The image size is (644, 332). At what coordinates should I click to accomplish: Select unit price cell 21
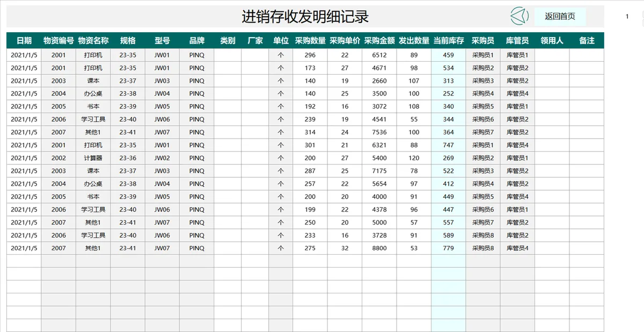tap(345, 145)
